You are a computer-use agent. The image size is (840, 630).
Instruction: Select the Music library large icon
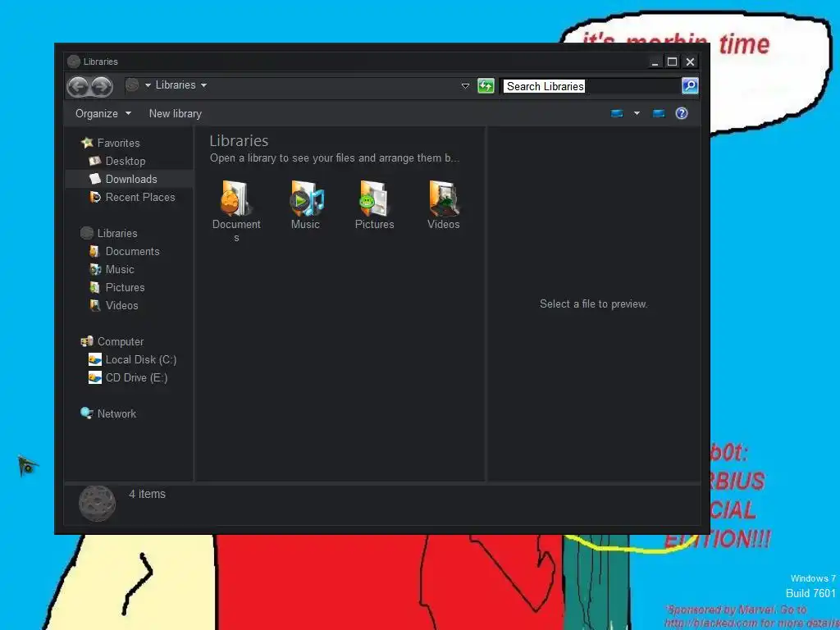pos(305,199)
